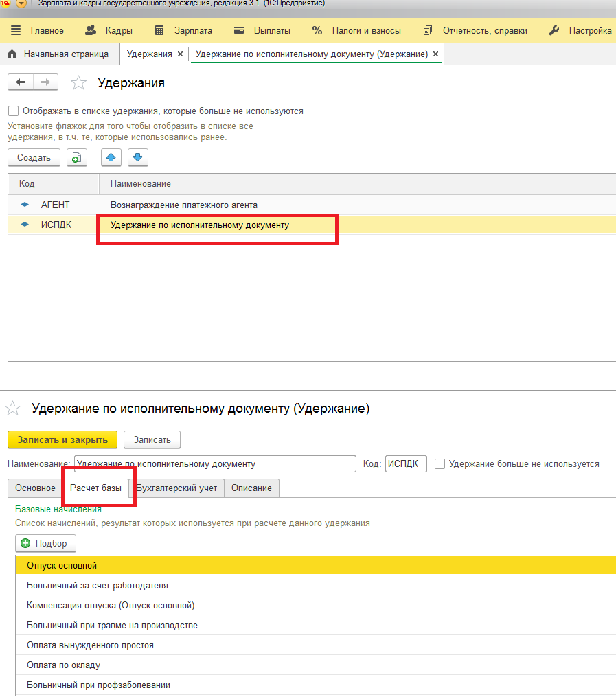
Task: Switch to the Описание tab
Action: tap(251, 488)
